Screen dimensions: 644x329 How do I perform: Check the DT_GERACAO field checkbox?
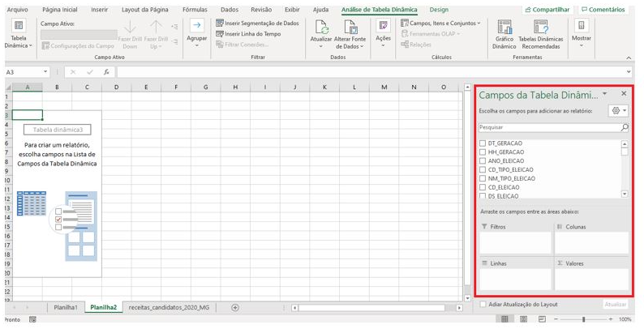tap(483, 143)
